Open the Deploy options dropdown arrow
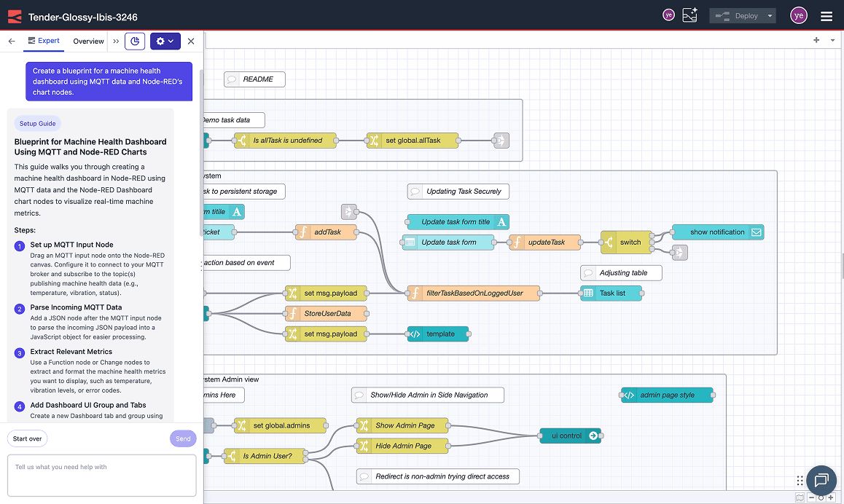The height and width of the screenshot is (504, 844). 770,16
